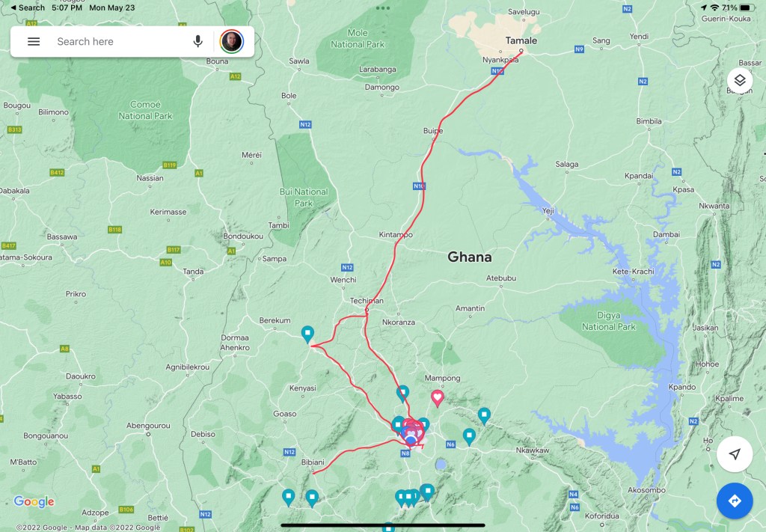Tap the Ghana country label
The height and width of the screenshot is (532, 766).
470,257
